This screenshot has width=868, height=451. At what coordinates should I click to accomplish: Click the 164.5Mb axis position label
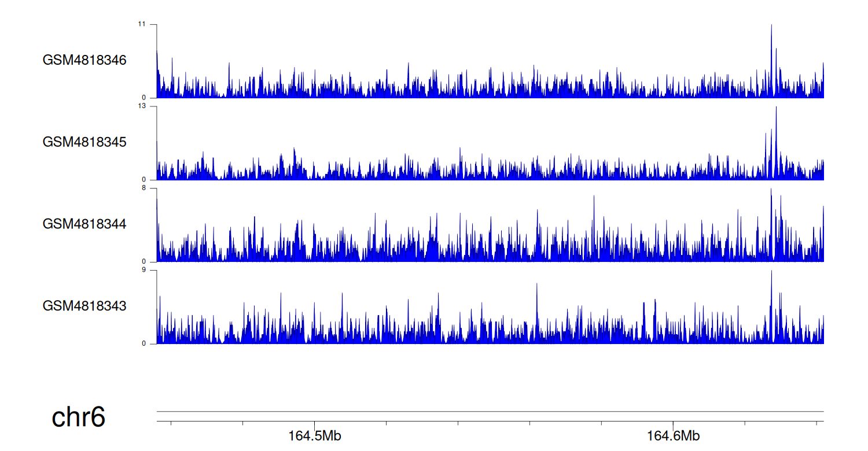coord(314,436)
